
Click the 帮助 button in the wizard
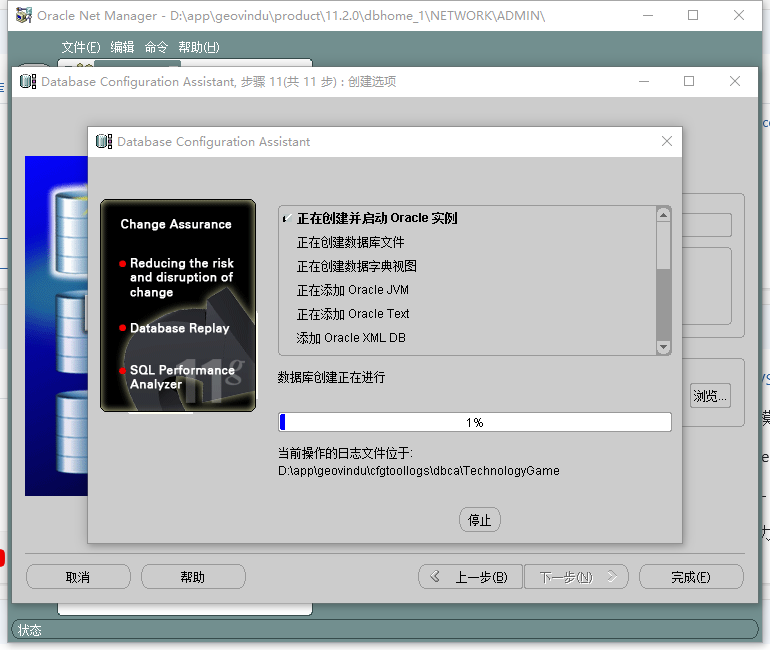(x=193, y=577)
